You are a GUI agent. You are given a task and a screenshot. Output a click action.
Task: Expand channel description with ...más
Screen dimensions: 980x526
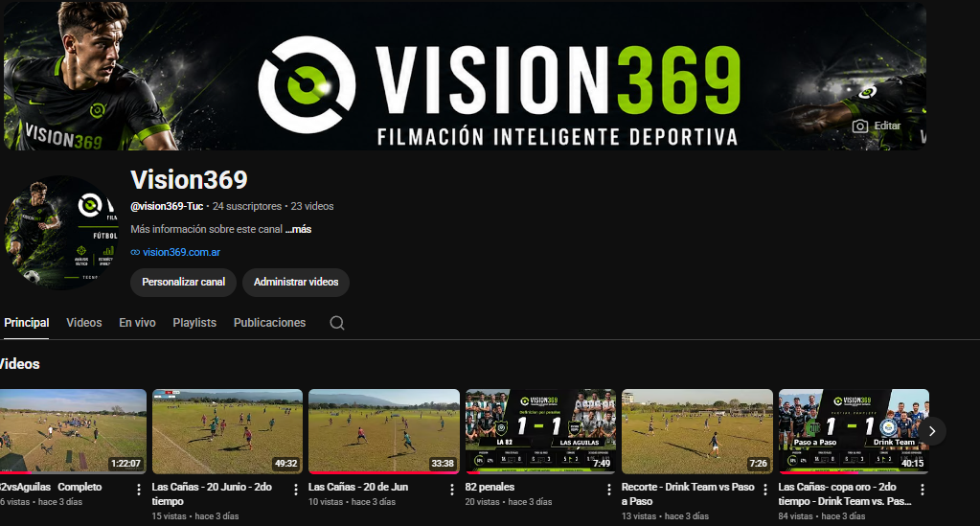pyautogui.click(x=298, y=230)
